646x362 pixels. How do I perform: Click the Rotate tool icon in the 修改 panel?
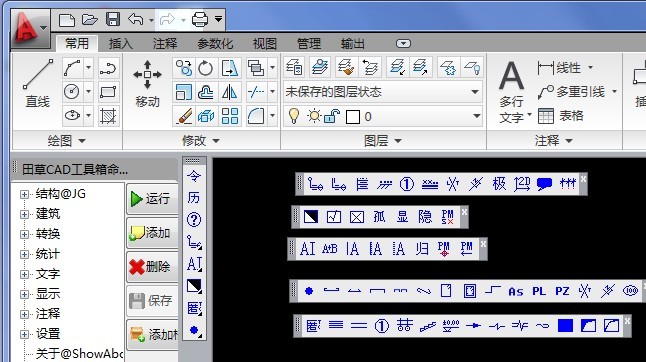click(205, 68)
